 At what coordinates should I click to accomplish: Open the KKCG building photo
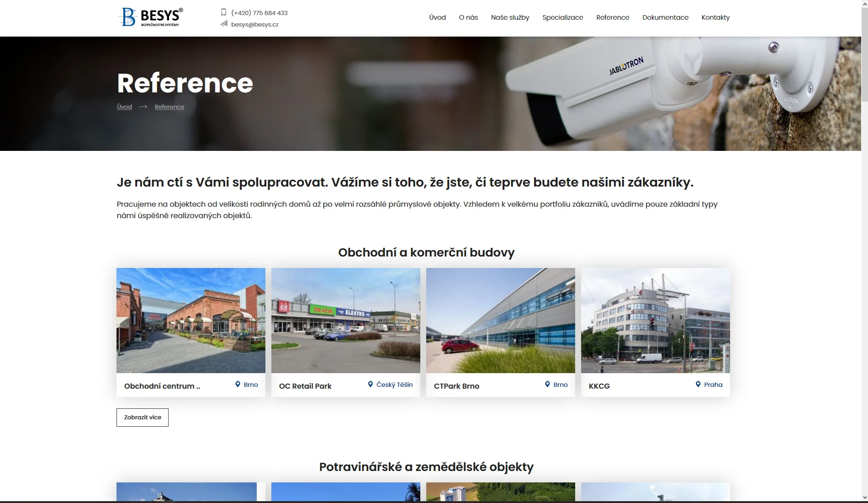(656, 321)
